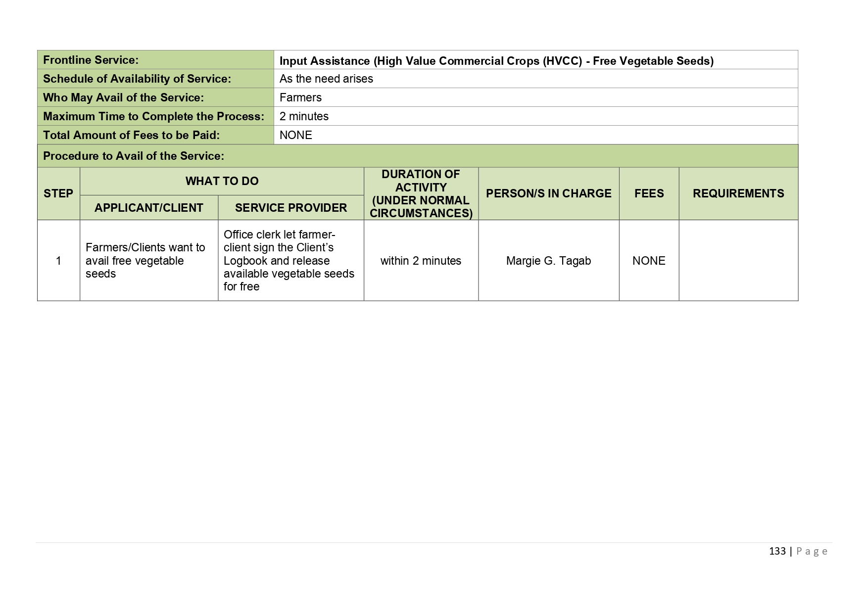Click the empty REQUIREMENTS cell in step 1

click(738, 261)
